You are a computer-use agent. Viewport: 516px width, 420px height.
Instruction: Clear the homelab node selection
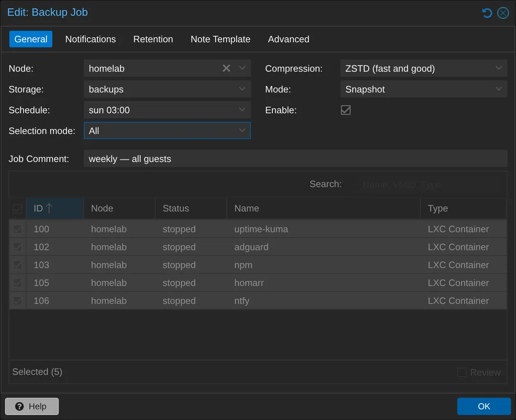point(226,68)
